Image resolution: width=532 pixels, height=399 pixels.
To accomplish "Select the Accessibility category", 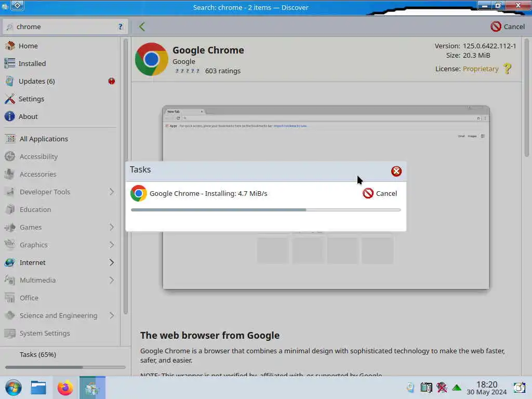I will click(60, 156).
